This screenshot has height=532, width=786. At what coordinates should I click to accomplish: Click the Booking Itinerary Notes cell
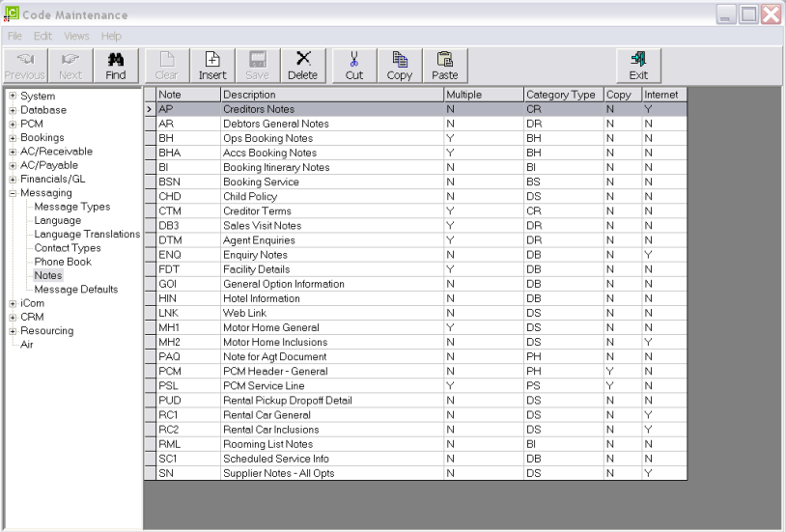click(x=332, y=167)
